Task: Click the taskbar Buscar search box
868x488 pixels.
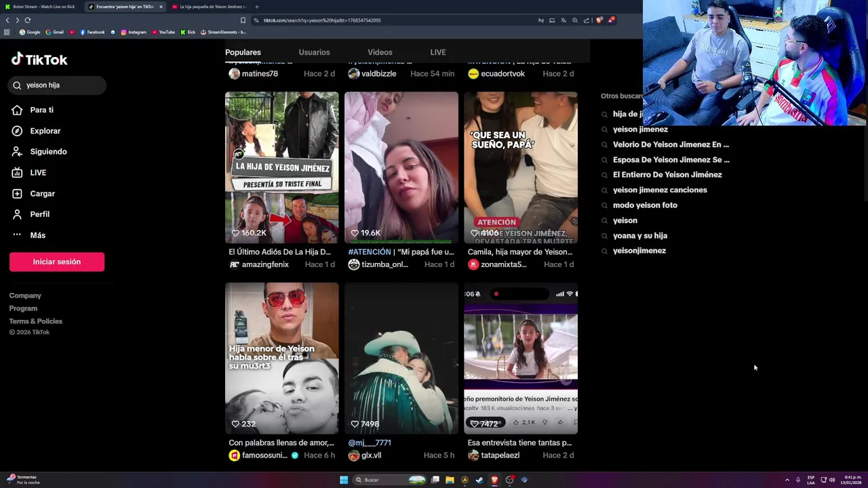Action: point(390,480)
